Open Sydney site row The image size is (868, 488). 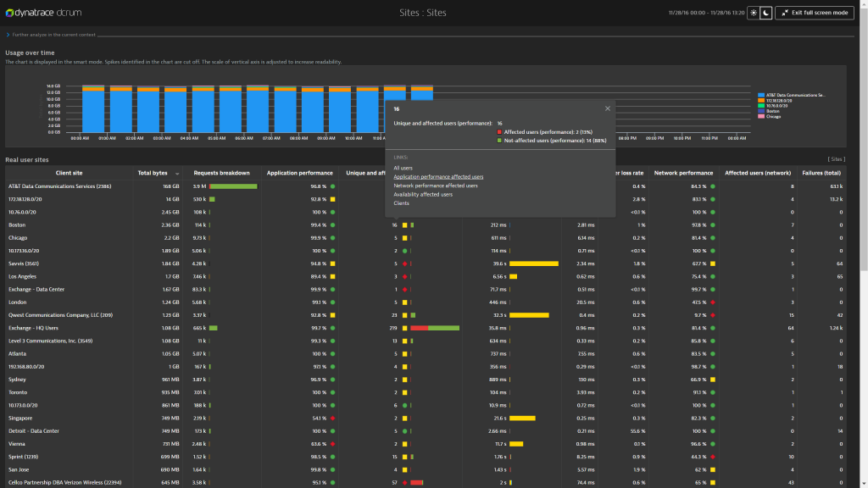coord(17,380)
